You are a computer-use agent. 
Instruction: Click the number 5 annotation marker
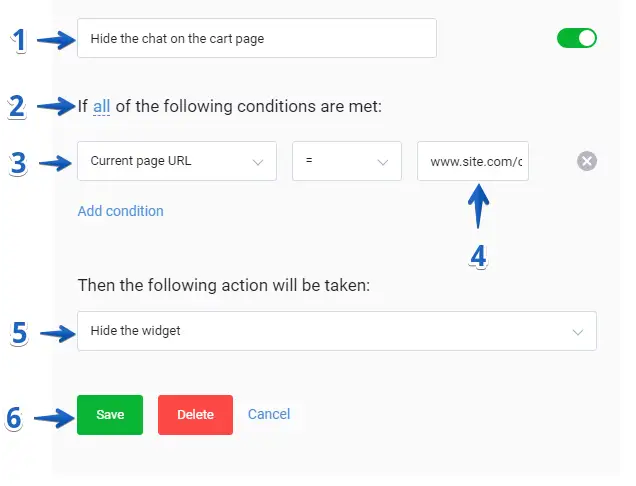pos(17,333)
